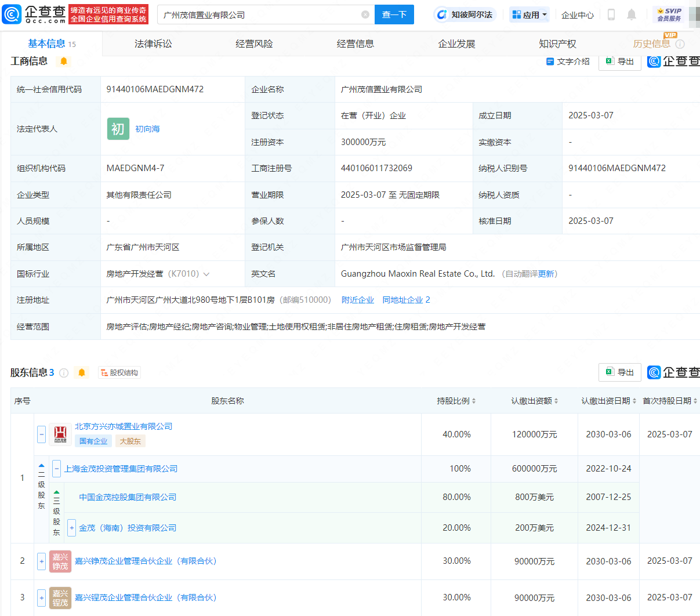
Task: Switch to the 基本信息 tab
Action: 52,44
